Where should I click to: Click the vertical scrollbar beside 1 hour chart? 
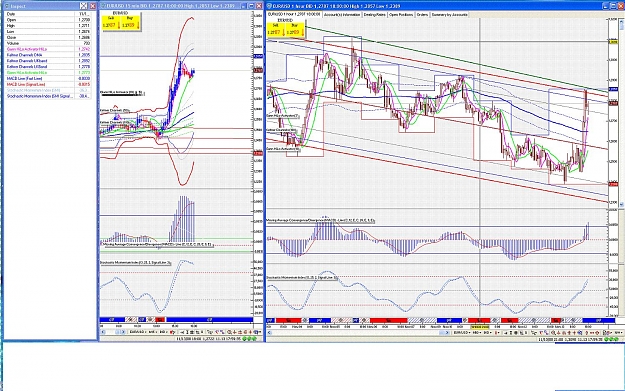pyautogui.click(x=621, y=112)
